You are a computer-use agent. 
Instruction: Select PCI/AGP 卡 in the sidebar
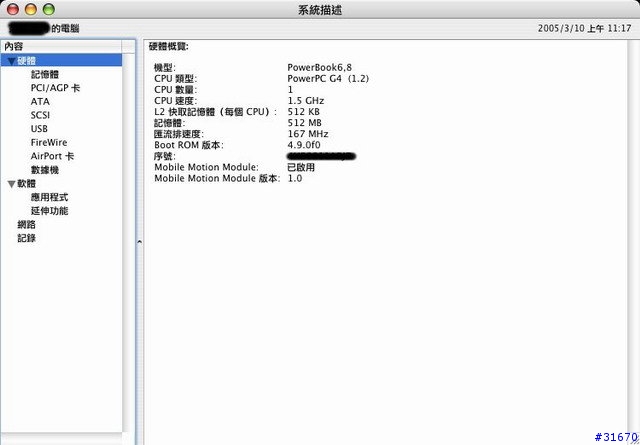click(56, 88)
